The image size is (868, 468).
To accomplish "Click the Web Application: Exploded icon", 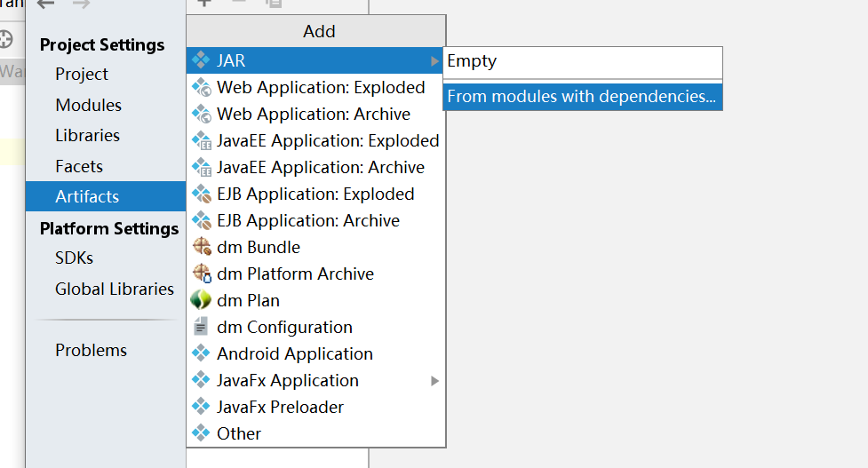I will (x=201, y=87).
